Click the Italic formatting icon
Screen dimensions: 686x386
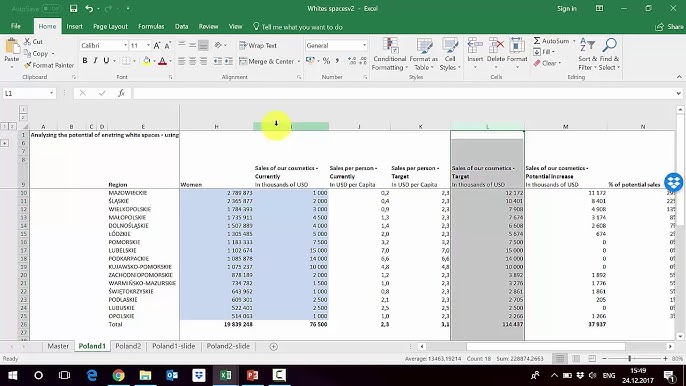[95, 61]
